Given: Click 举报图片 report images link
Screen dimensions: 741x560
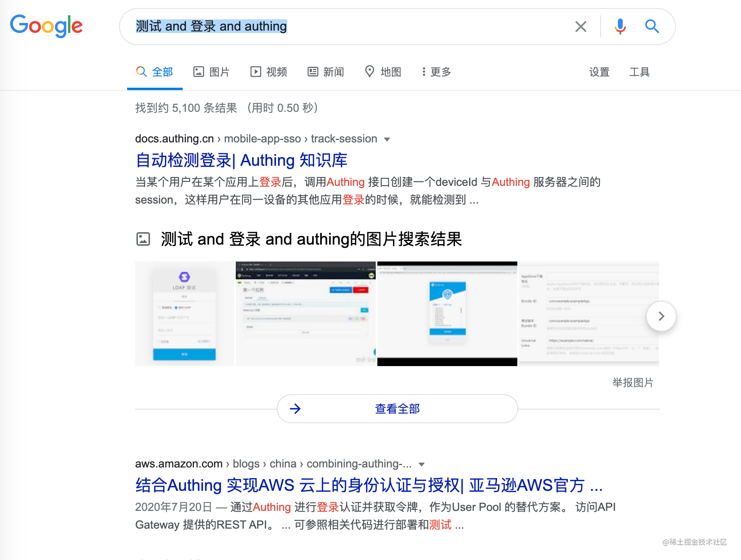Looking at the screenshot, I should pyautogui.click(x=633, y=383).
